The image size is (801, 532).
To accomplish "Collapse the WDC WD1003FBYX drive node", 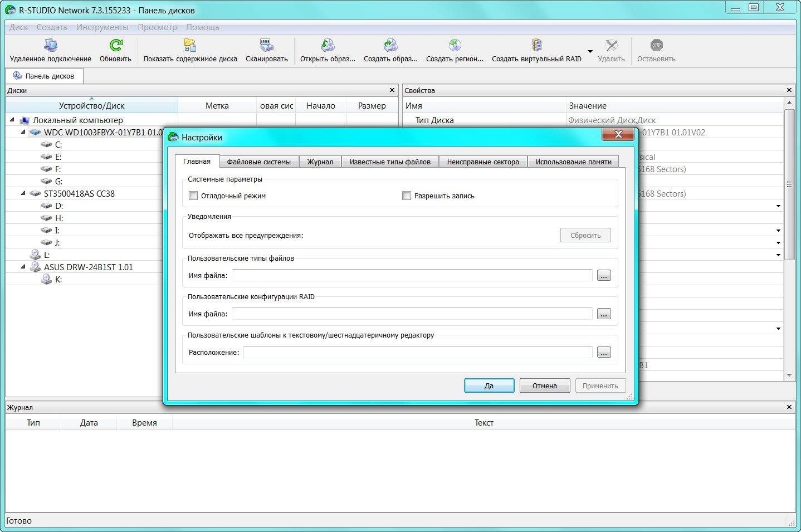I will coord(23,132).
